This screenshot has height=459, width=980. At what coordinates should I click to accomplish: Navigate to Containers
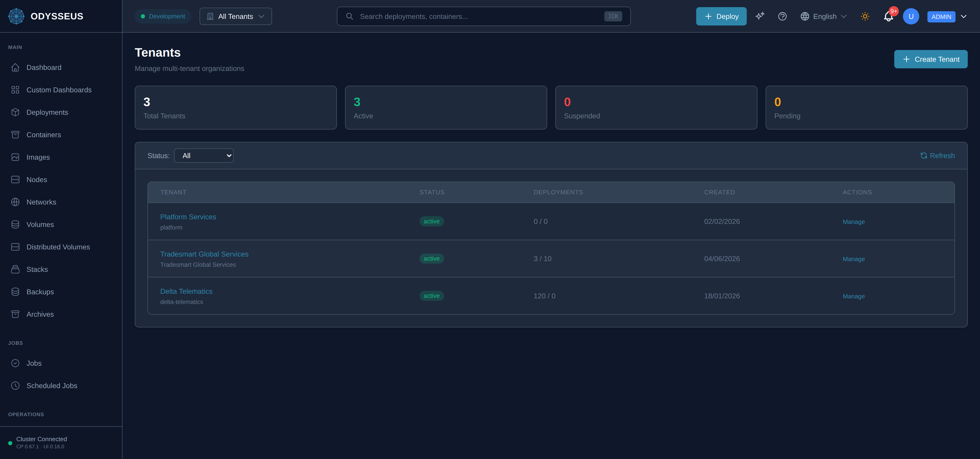point(61,134)
